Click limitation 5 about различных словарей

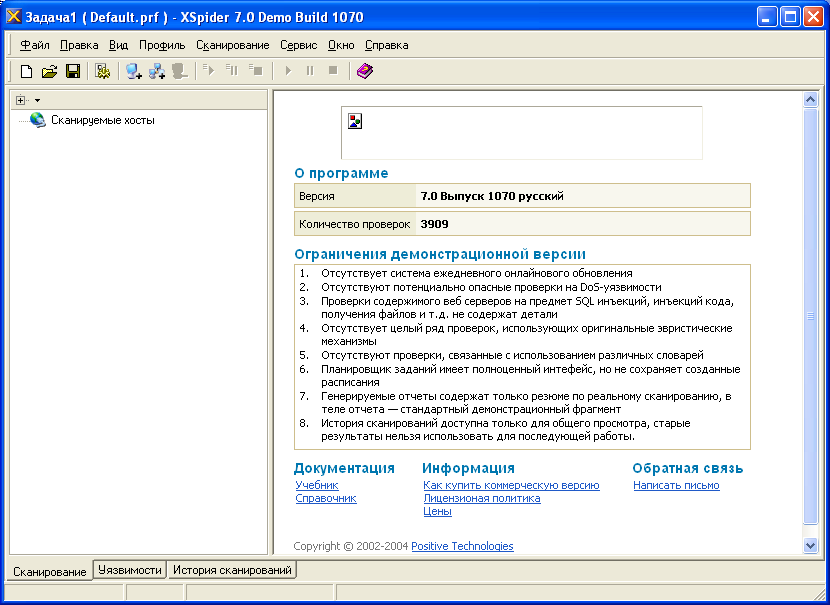point(512,355)
